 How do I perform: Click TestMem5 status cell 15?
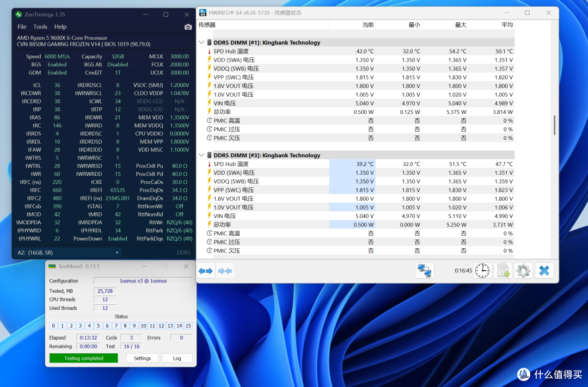point(188,325)
